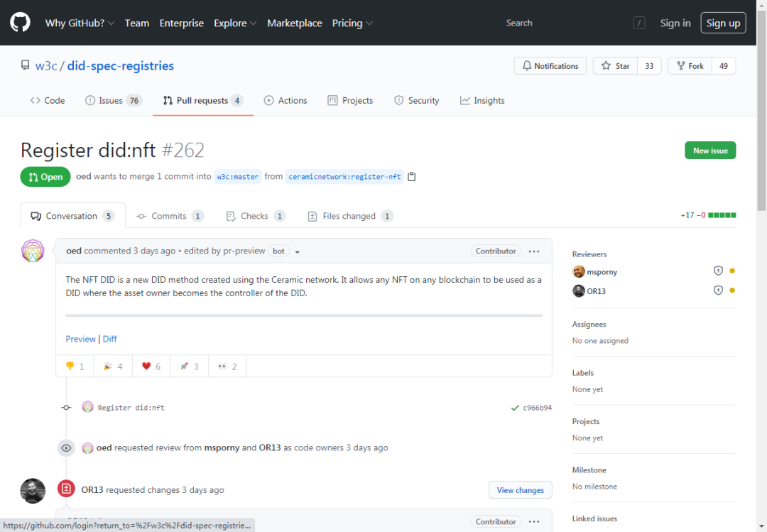Image resolution: width=767 pixels, height=532 pixels.
Task: Click the green check status icon near c966b94
Action: point(515,408)
